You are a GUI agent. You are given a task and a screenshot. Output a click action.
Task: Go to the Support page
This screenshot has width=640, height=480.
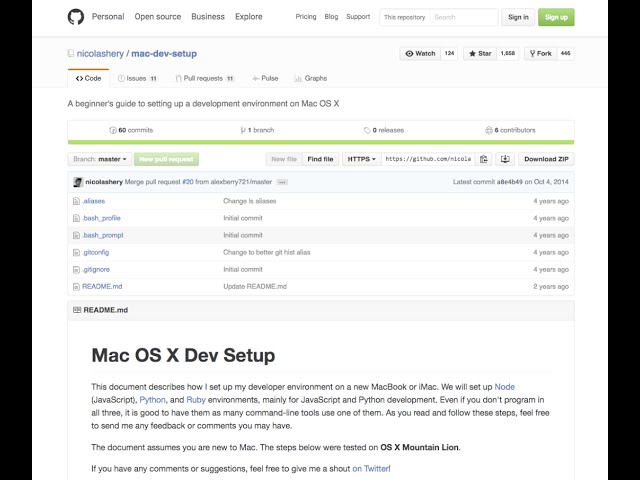tap(358, 17)
